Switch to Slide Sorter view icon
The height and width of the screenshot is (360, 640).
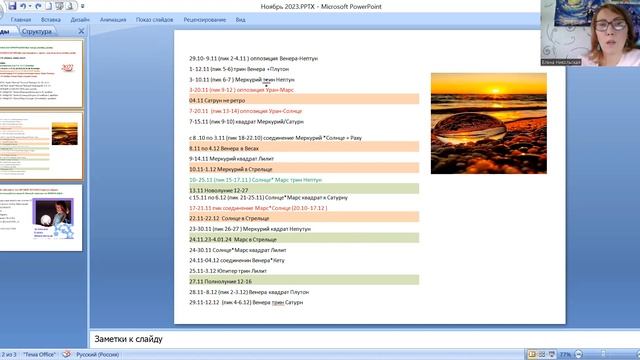pyautogui.click(x=542, y=354)
